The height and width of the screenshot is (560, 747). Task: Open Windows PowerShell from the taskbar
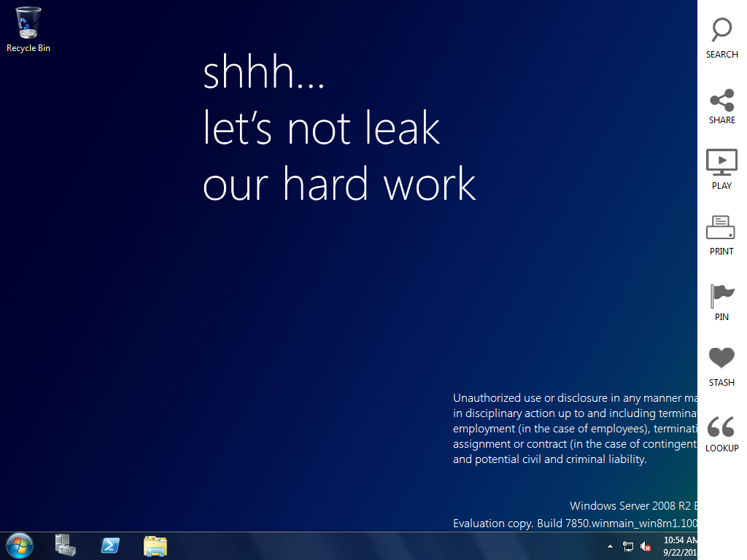[111, 545]
